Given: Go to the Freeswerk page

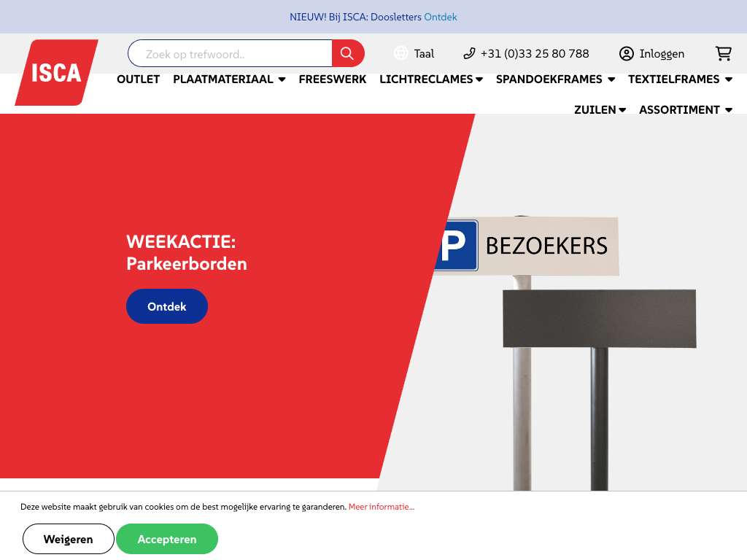Looking at the screenshot, I should tap(333, 79).
